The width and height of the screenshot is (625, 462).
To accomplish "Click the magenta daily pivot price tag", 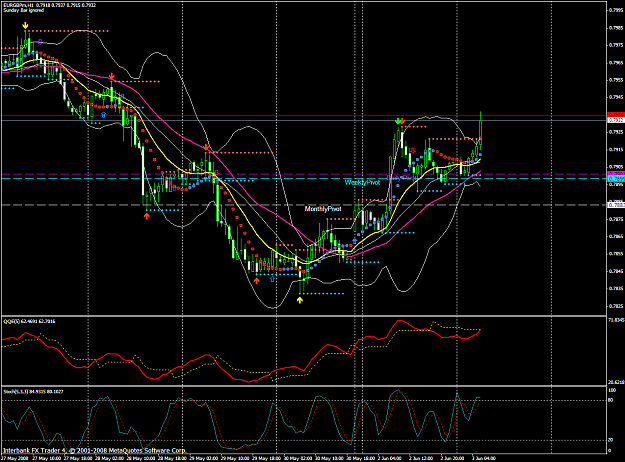I will pyautogui.click(x=616, y=174).
